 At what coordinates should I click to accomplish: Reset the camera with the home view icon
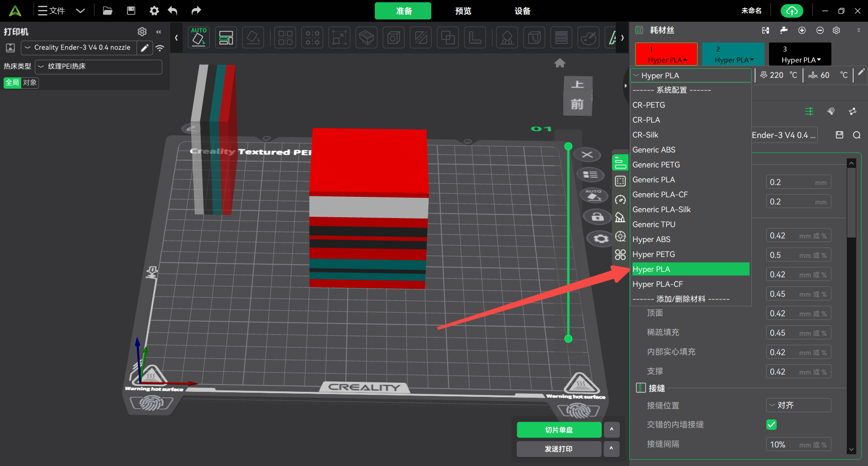pos(560,63)
